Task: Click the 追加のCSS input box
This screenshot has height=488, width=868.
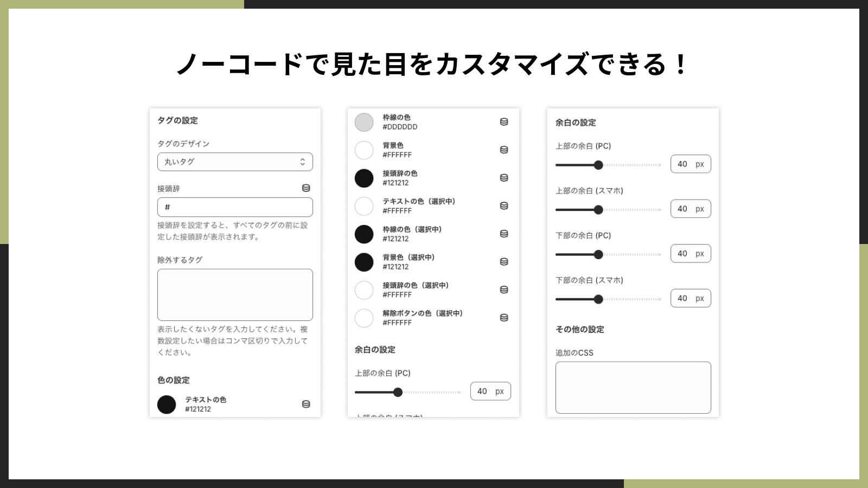Action: click(633, 388)
